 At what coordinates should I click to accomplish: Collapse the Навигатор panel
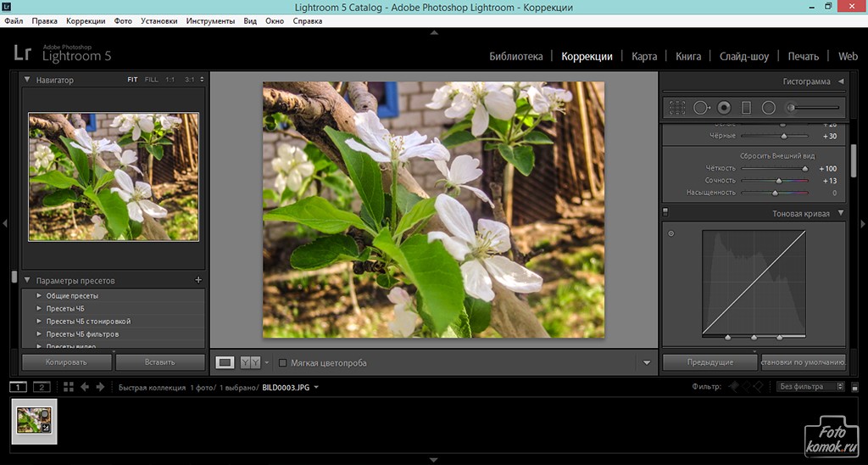[x=27, y=80]
